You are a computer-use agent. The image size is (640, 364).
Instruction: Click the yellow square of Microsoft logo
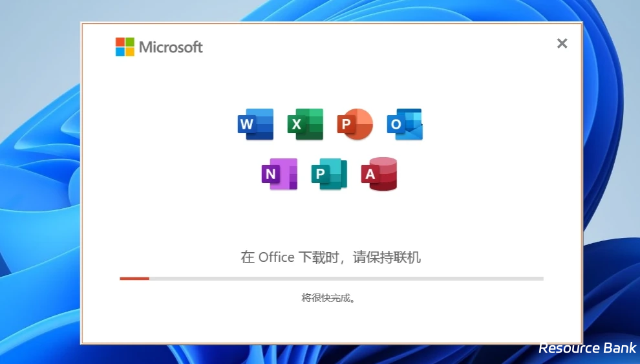click(x=130, y=52)
